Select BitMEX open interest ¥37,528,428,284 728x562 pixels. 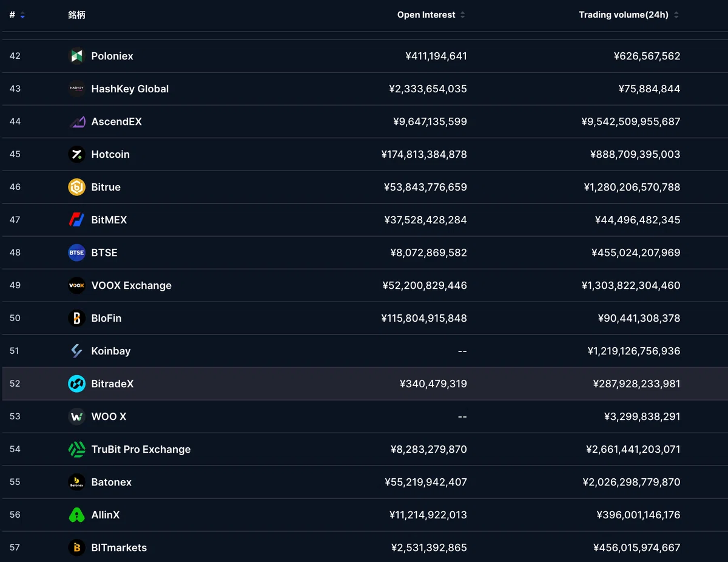[426, 220]
